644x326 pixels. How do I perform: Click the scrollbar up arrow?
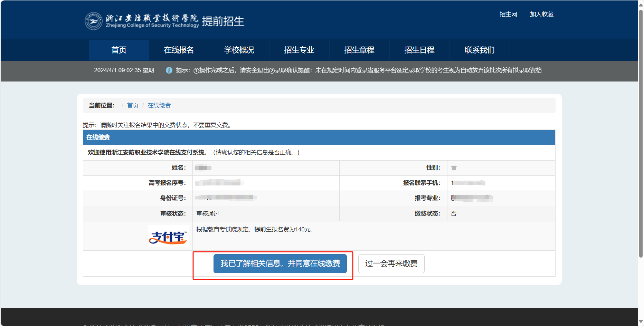tap(641, 4)
